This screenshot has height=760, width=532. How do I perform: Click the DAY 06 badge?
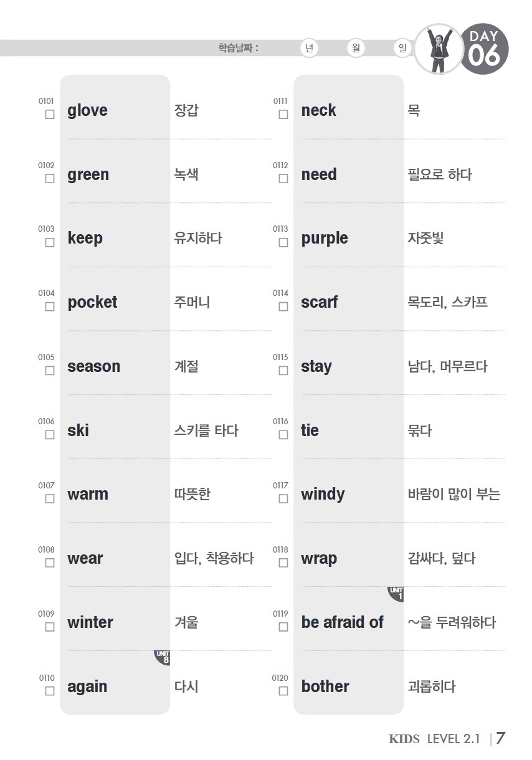point(484,49)
